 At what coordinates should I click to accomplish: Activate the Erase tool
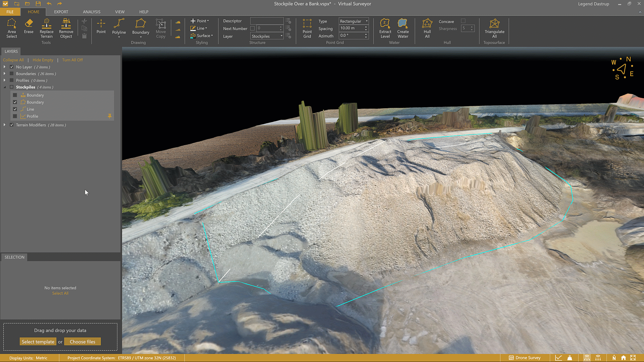(29, 26)
